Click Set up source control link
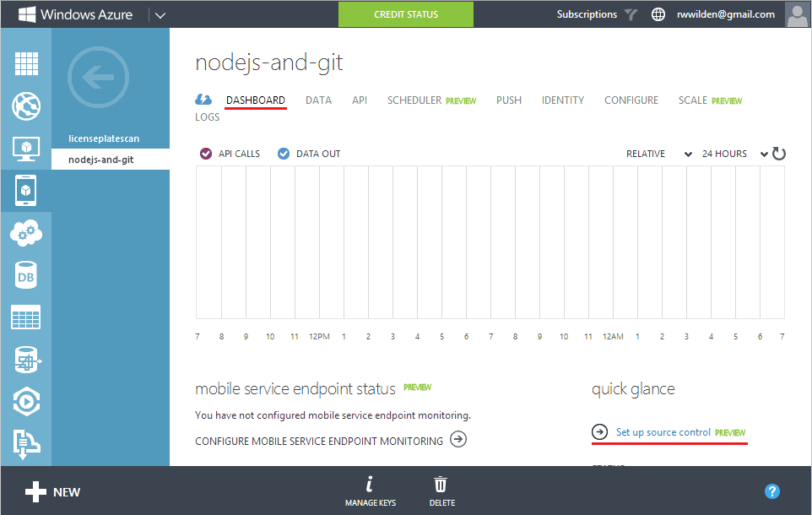This screenshot has height=515, width=812. pos(663,432)
